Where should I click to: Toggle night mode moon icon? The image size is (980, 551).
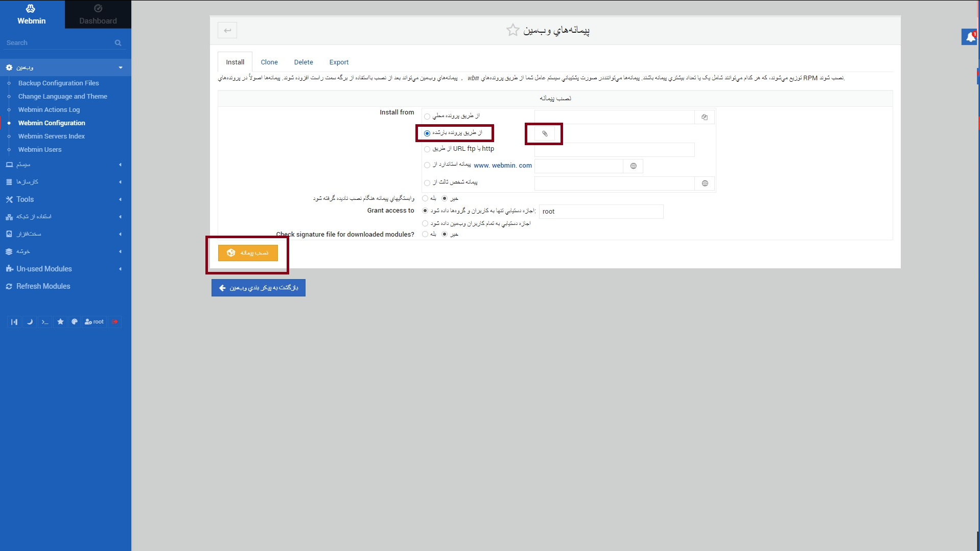tap(30, 322)
